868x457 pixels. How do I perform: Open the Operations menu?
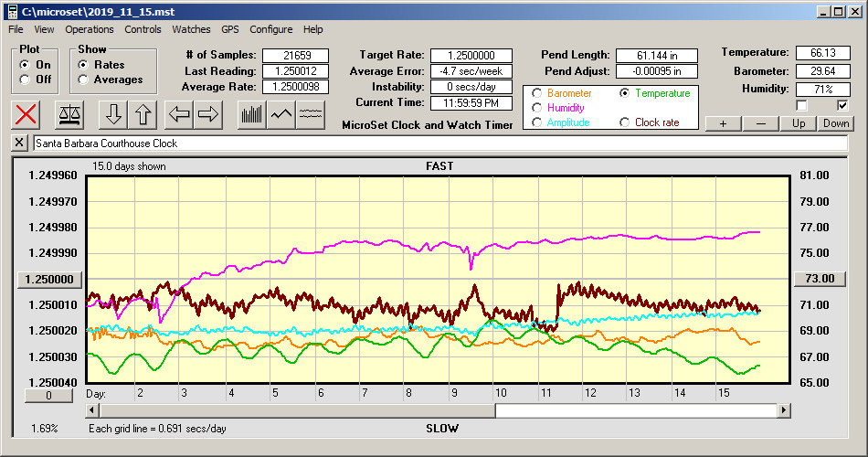point(90,29)
